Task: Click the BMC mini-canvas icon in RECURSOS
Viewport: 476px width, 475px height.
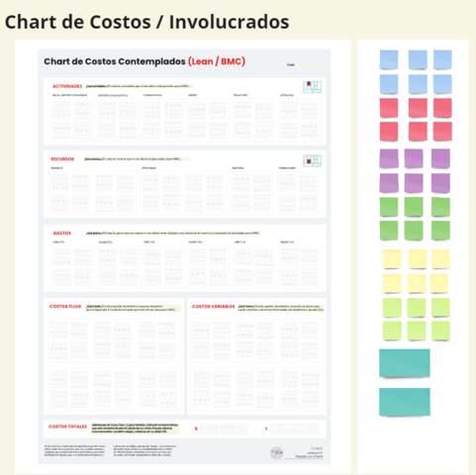Action: pos(312,160)
